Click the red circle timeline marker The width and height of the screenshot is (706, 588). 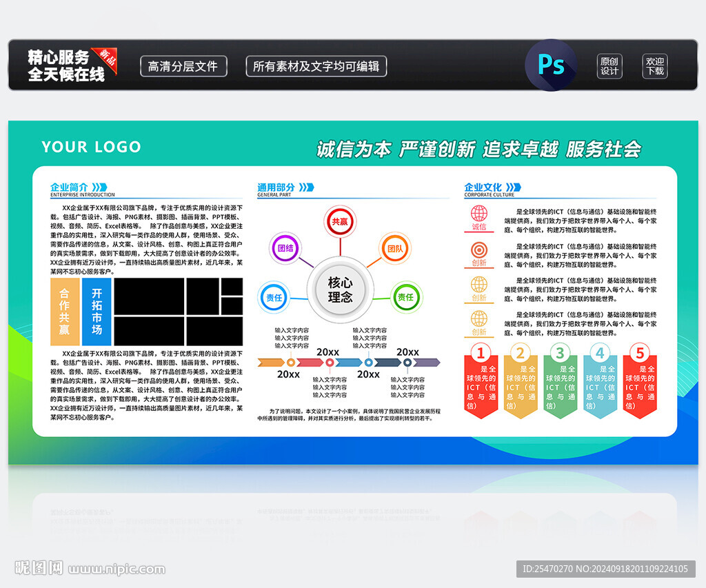click(x=330, y=363)
